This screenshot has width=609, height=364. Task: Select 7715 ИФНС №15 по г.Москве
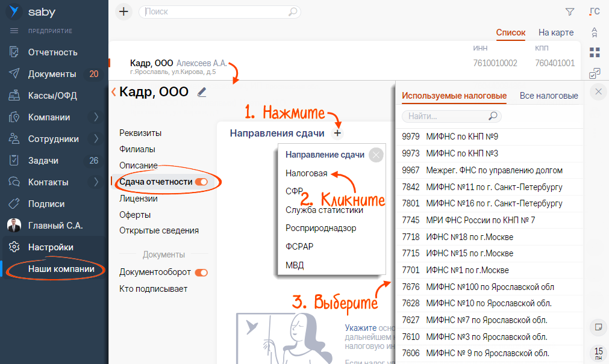(489, 253)
